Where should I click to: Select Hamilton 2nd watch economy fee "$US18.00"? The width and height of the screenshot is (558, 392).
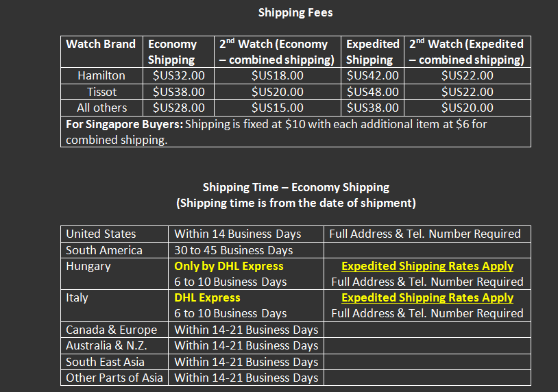coord(278,76)
